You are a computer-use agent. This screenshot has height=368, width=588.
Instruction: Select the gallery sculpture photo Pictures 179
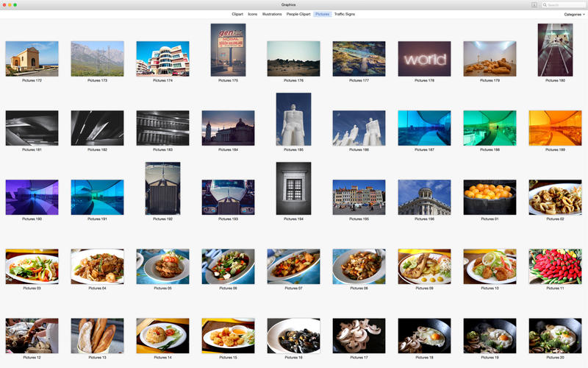pos(490,59)
